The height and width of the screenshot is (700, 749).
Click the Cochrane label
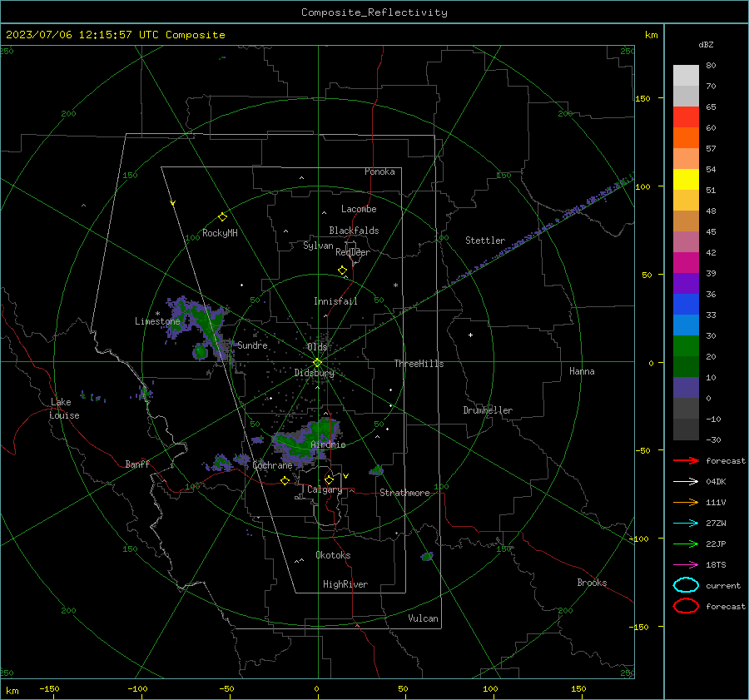[272, 465]
